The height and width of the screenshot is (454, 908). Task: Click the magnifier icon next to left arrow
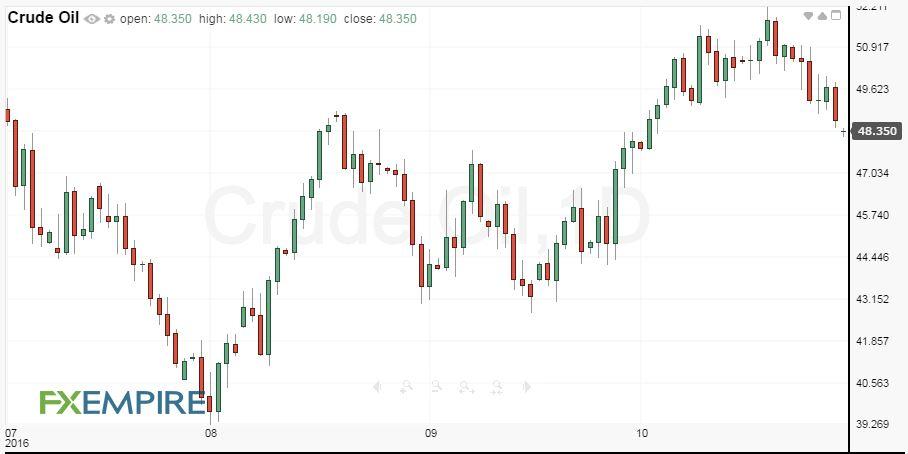(x=406, y=387)
